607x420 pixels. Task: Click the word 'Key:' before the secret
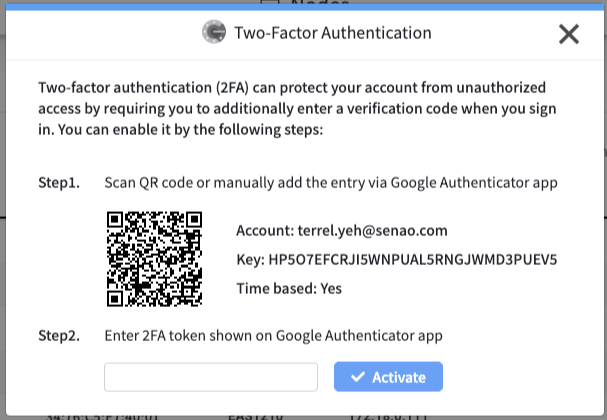coord(250,260)
